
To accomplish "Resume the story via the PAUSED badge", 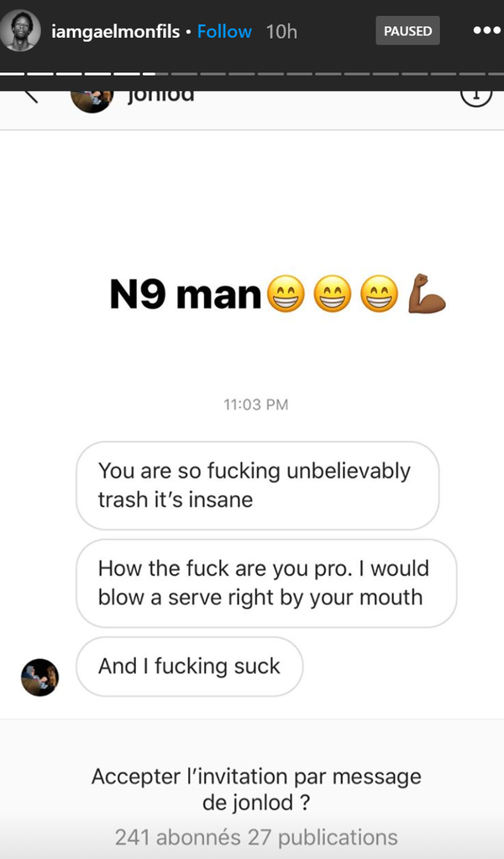I will (407, 31).
